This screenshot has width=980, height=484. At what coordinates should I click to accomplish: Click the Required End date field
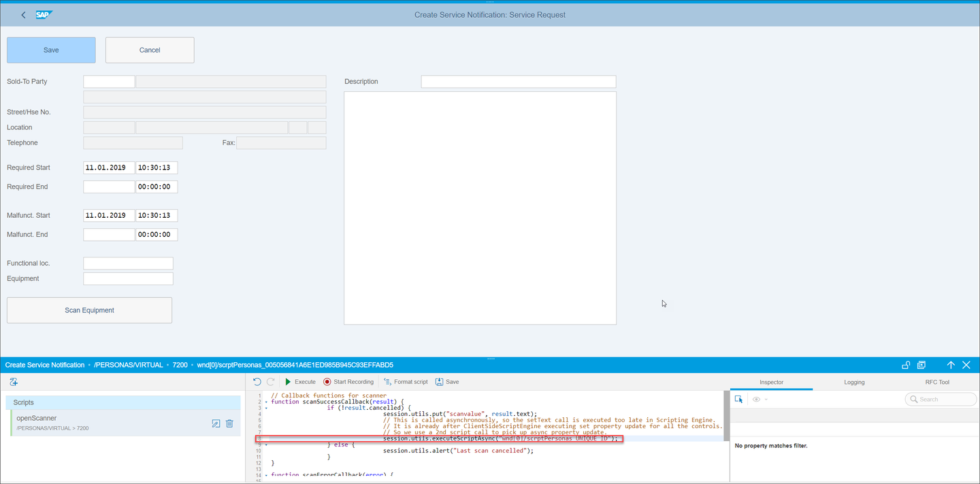[x=109, y=187]
